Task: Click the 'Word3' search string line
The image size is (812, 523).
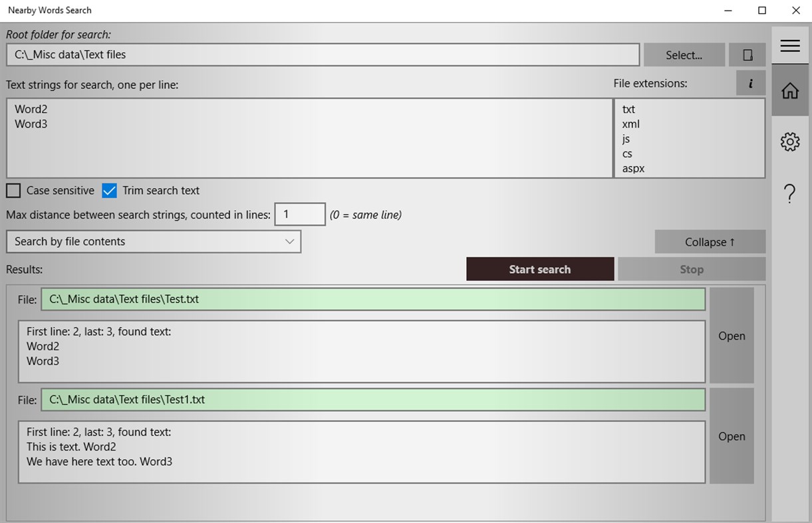Action: click(x=31, y=124)
